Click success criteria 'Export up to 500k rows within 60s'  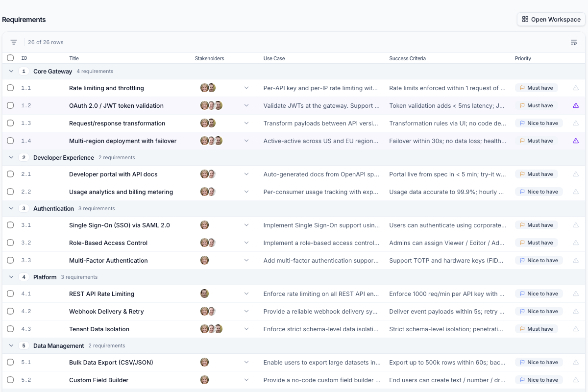coord(447,363)
